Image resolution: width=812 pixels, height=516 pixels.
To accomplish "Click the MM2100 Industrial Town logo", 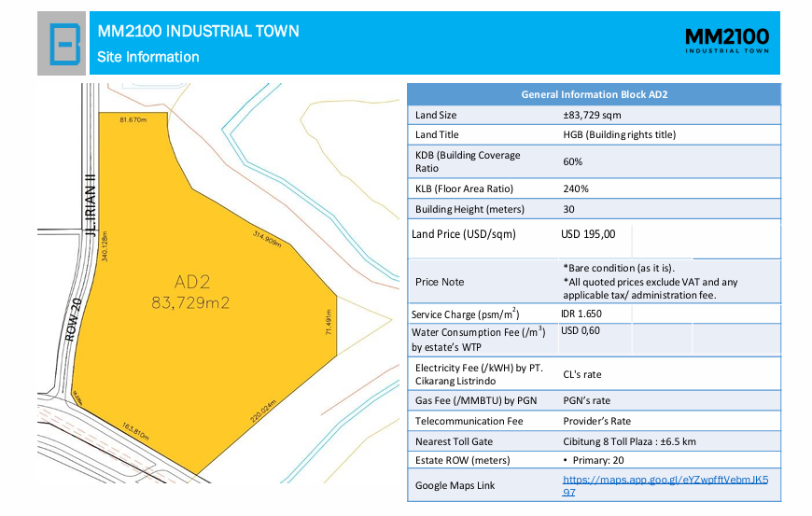I will pos(727,41).
